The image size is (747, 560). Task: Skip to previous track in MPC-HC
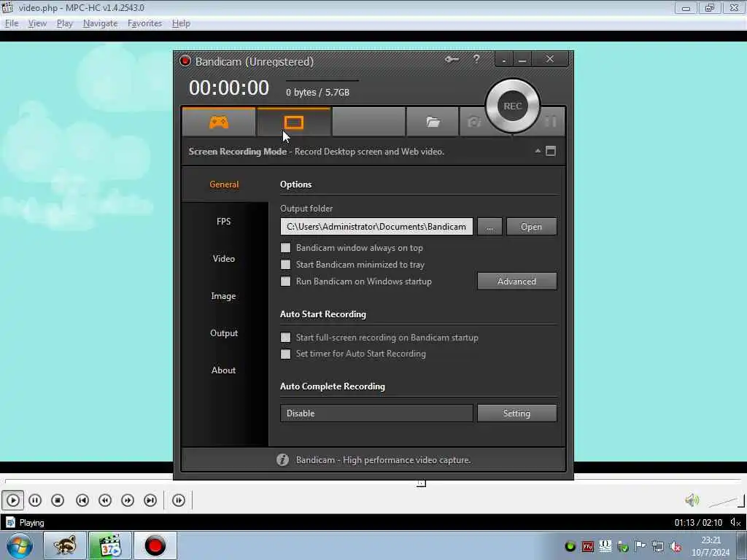point(82,500)
